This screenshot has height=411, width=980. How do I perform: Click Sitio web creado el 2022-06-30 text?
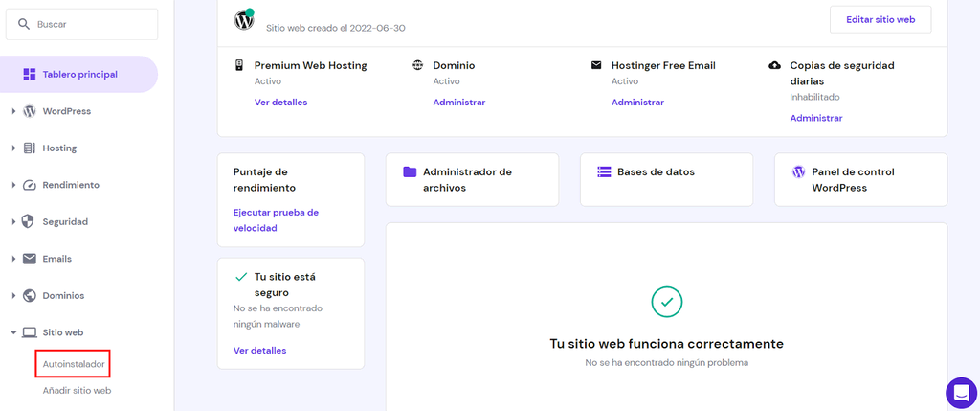tap(336, 28)
